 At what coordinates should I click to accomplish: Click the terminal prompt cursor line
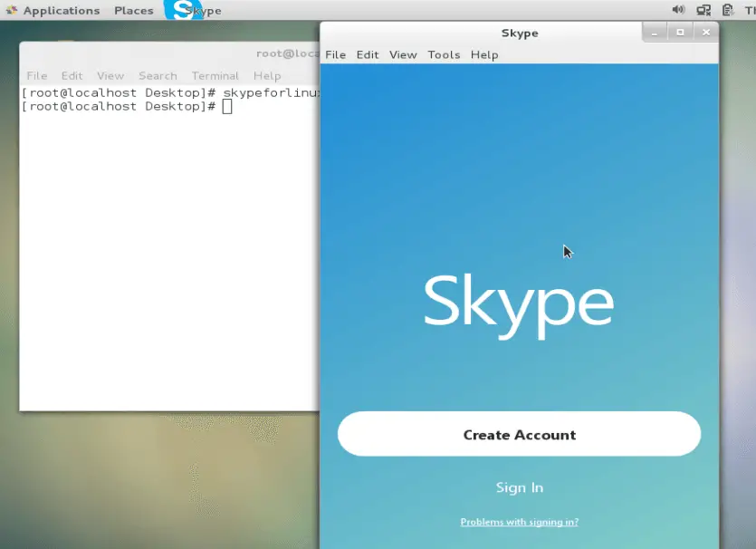point(127,107)
